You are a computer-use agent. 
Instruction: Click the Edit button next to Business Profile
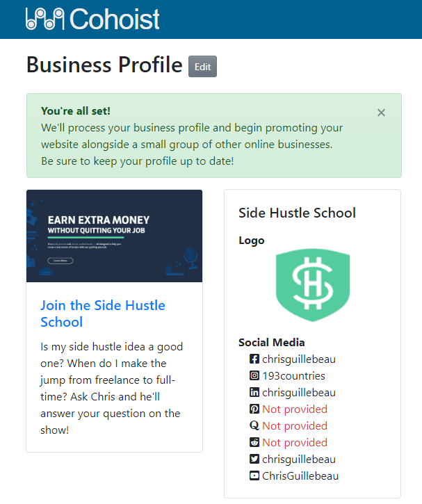[202, 67]
